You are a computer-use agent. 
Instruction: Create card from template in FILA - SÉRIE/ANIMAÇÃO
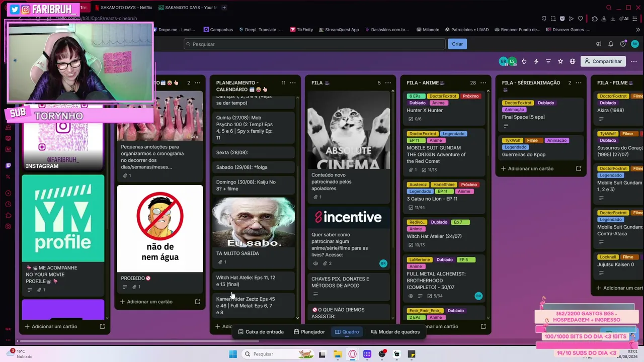579,169
